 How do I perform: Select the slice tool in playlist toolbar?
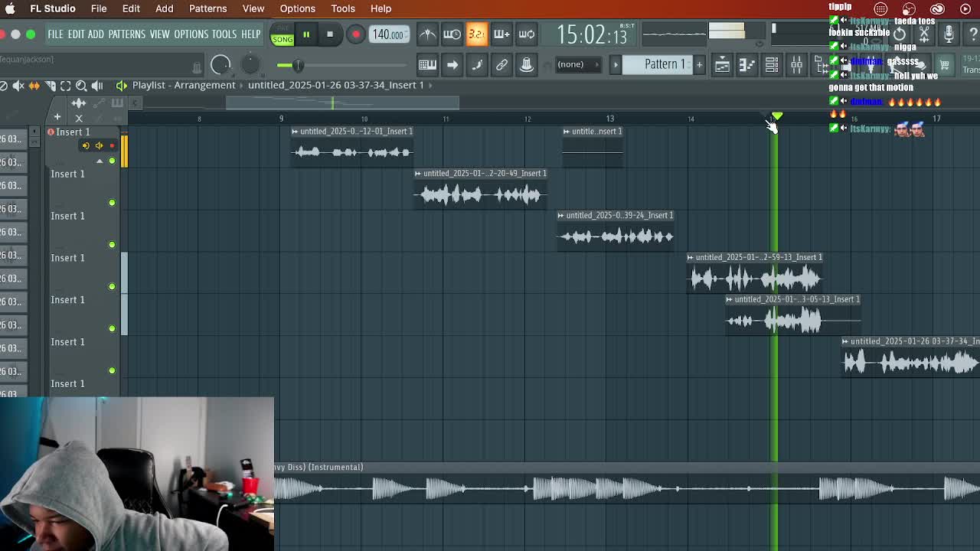(x=51, y=86)
